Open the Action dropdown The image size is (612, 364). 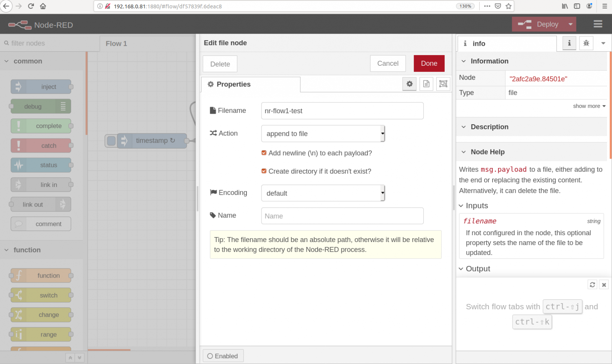323,133
